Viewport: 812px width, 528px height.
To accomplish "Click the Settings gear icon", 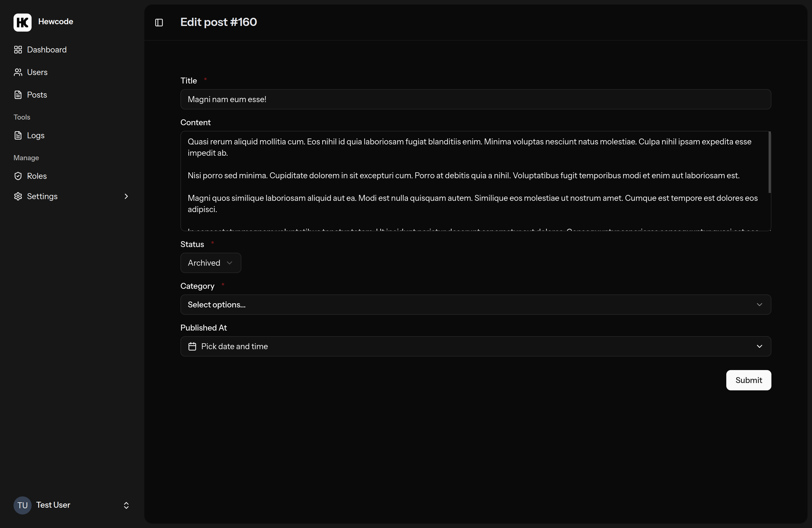I will (18, 196).
